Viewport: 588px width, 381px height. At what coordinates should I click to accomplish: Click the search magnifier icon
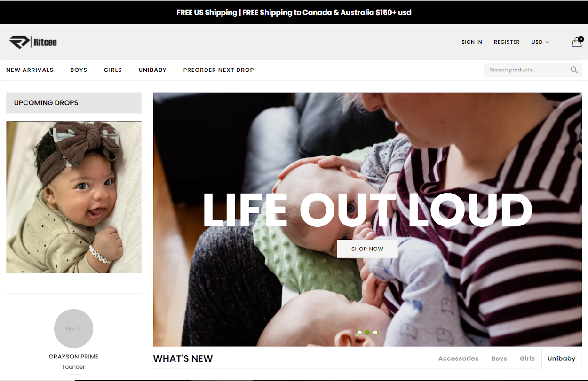pos(574,70)
